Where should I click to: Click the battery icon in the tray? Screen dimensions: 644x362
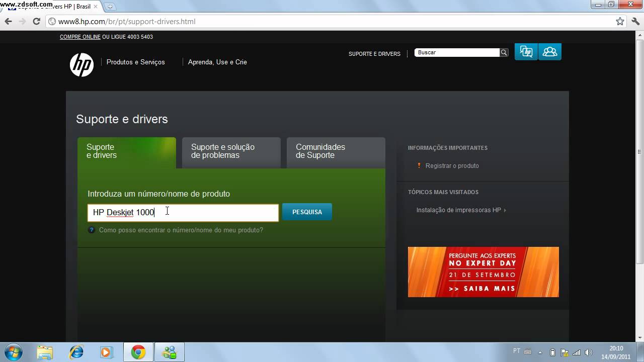pyautogui.click(x=552, y=352)
